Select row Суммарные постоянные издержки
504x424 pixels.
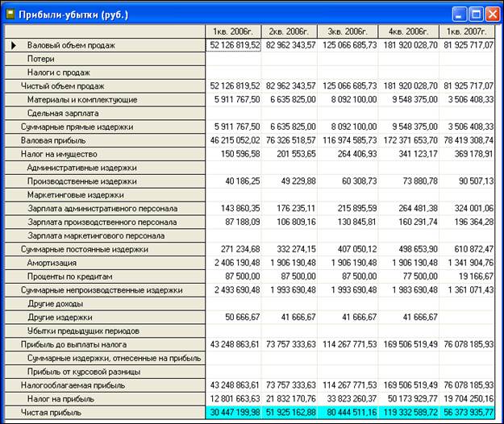click(x=105, y=249)
